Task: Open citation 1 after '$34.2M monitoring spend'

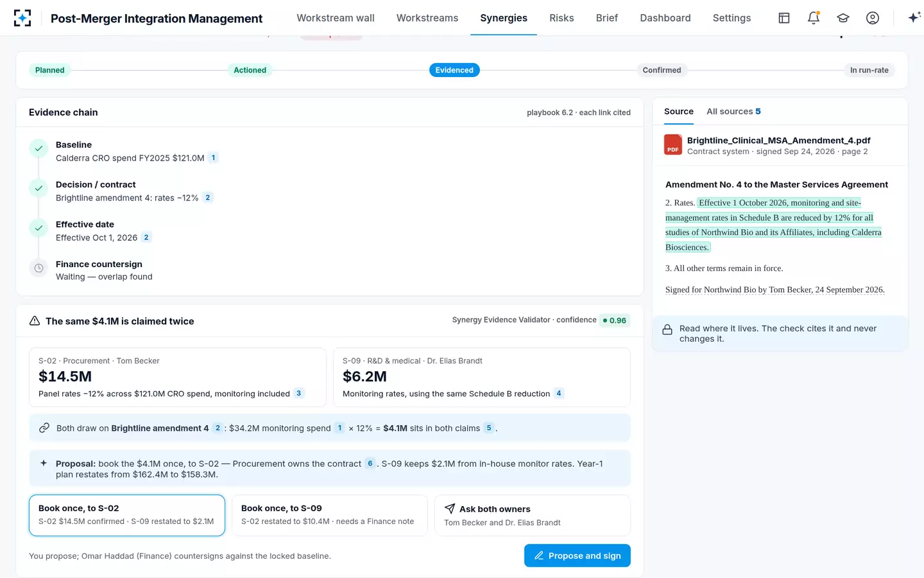Action: [340, 428]
